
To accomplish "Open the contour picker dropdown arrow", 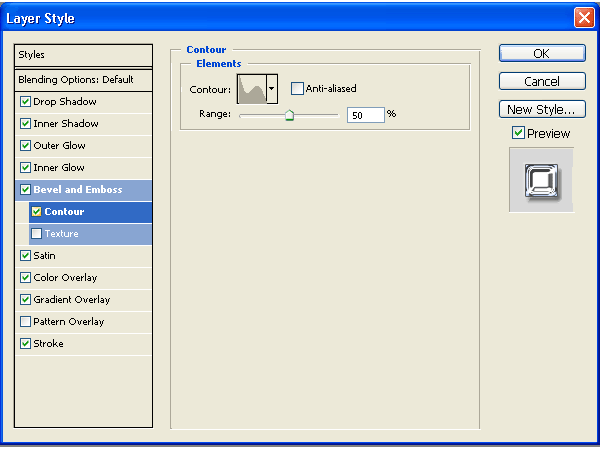I will [272, 89].
